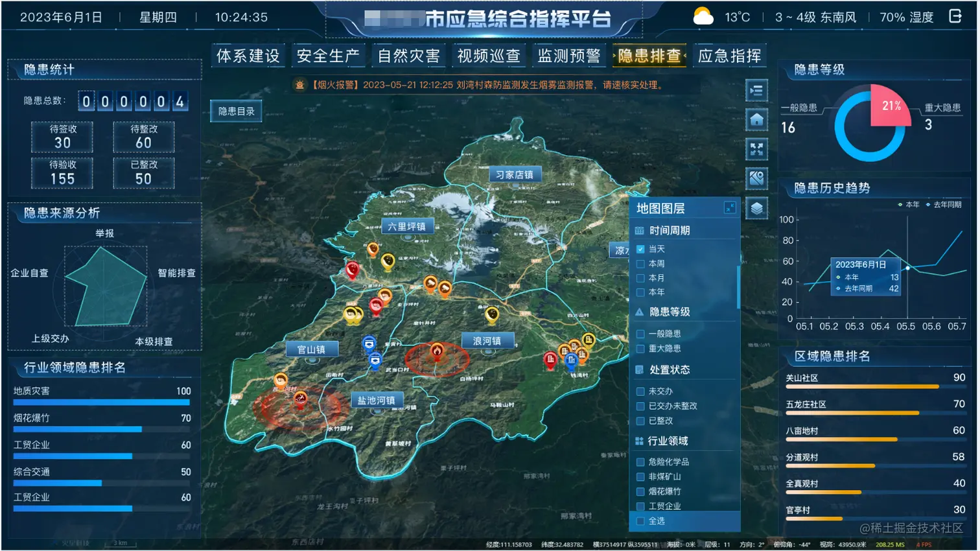
Task: Open the list menu icon on map toolbar
Action: click(x=756, y=91)
